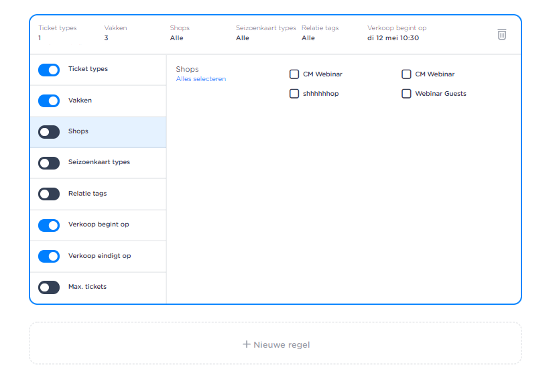
Task: Check the CM Webinar box above Webinar Guests
Action: coord(406,74)
